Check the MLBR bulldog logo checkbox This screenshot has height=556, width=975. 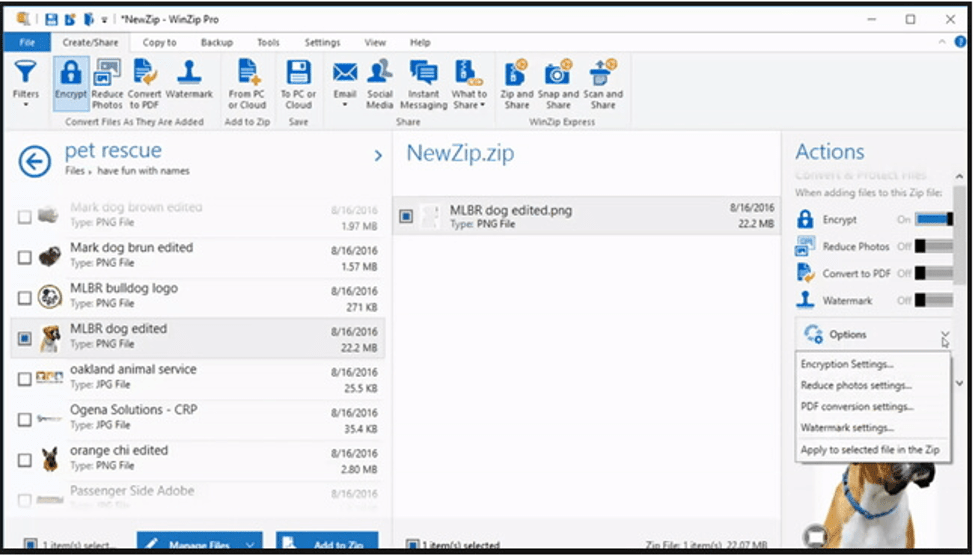[x=24, y=297]
